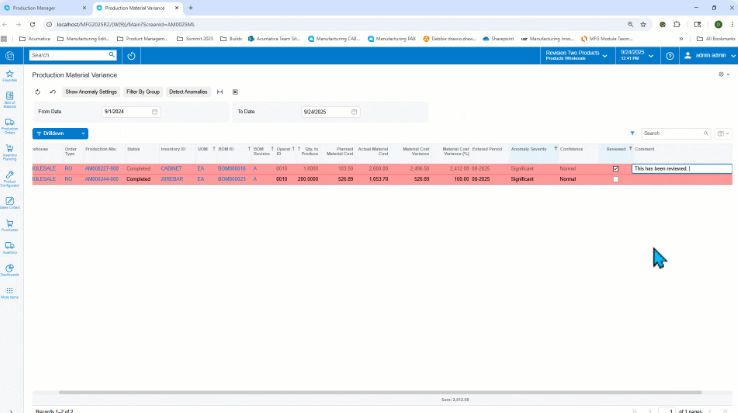Click the Acumatica logo home icon

pos(9,56)
